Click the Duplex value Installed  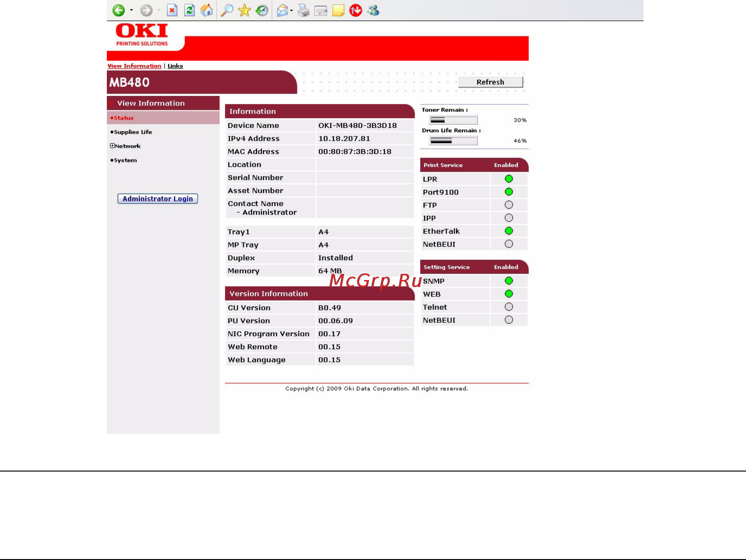(x=336, y=258)
